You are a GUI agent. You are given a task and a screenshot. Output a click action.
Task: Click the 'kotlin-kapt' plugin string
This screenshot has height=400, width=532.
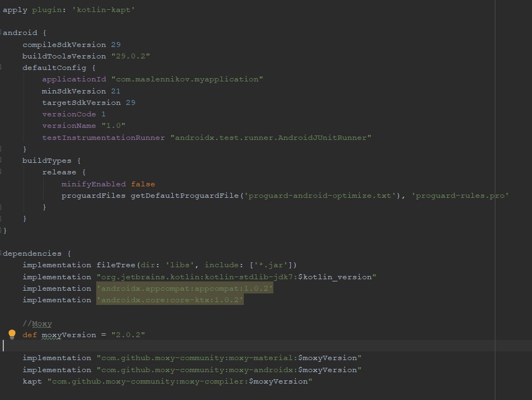coord(103,10)
